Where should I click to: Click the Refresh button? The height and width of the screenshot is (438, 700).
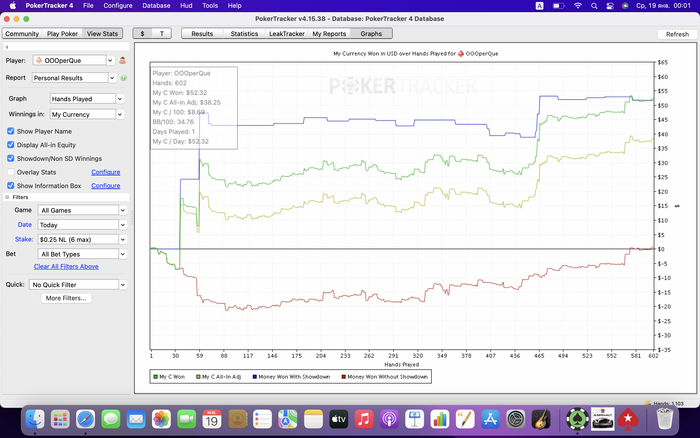coord(677,34)
